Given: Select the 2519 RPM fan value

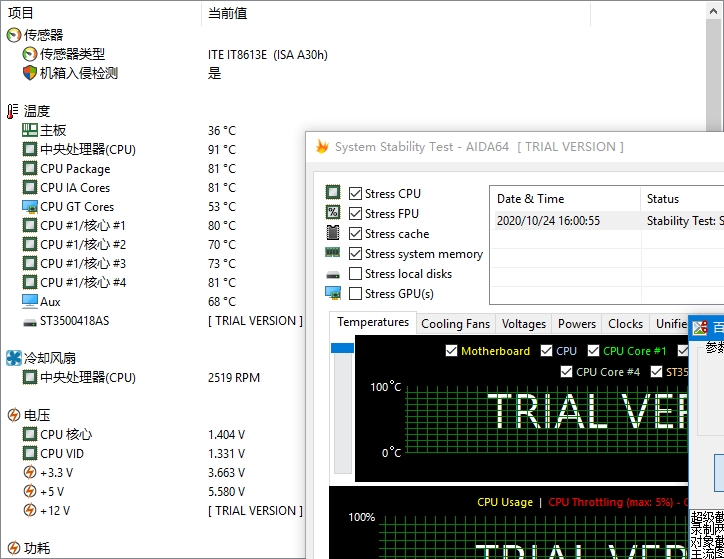Looking at the screenshot, I should [x=234, y=378].
